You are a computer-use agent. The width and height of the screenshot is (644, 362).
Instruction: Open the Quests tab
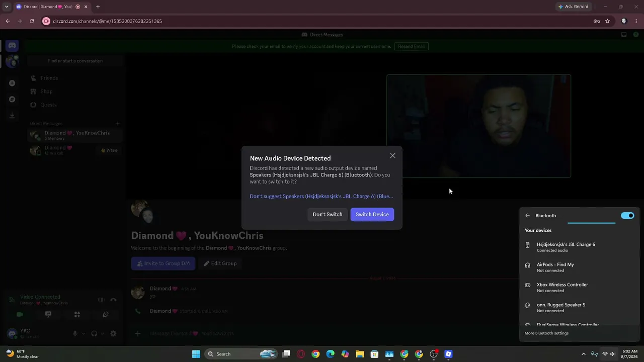click(x=74, y=105)
